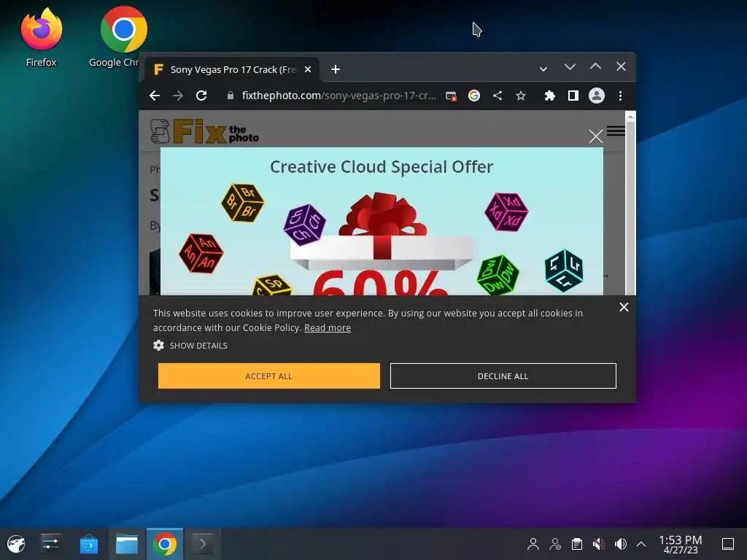Click the Dw Dreamweaver cube icon
Image resolution: width=747 pixels, height=560 pixels.
pyautogui.click(x=498, y=275)
